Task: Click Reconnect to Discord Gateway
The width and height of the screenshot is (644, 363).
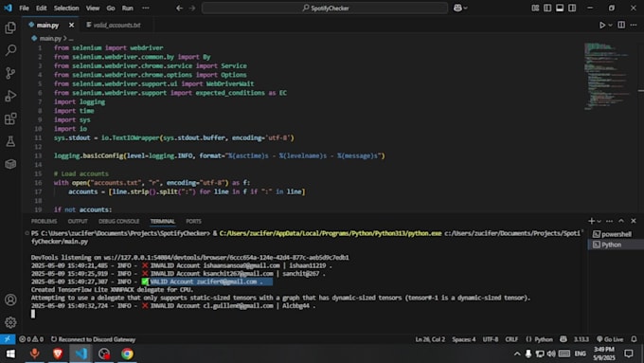Action: pos(93,339)
